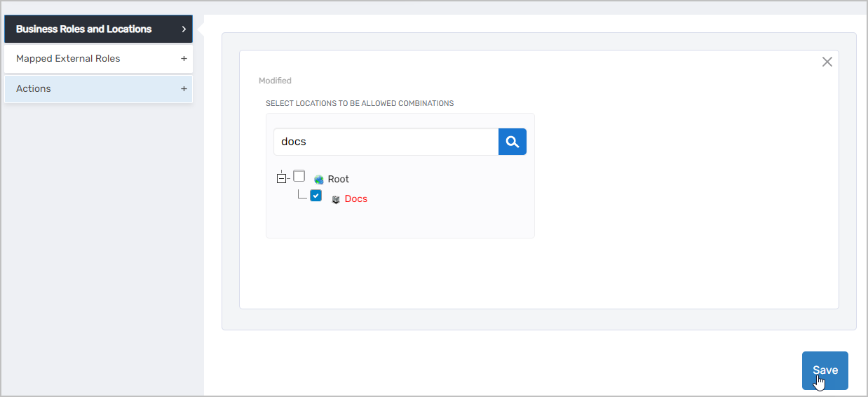Click the globe icon beside Root
868x397 pixels.
point(319,180)
